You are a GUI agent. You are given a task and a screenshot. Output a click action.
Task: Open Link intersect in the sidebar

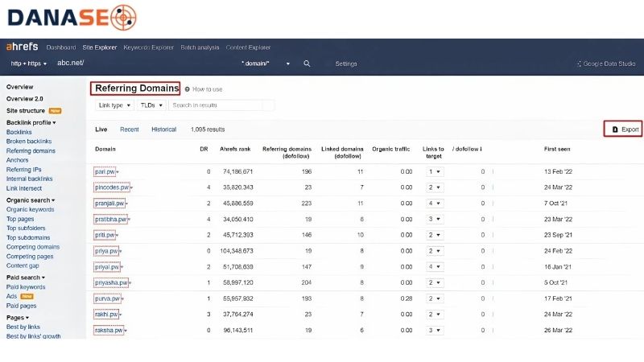click(24, 188)
